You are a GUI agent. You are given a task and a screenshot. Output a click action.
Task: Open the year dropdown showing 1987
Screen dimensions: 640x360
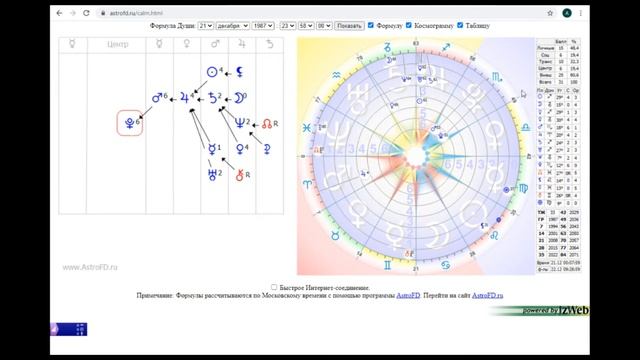[263, 26]
